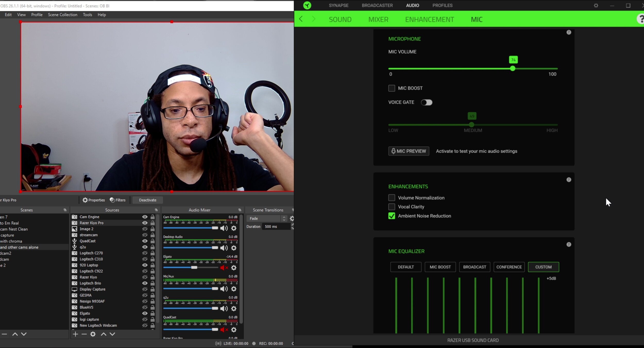Viewport: 644px width, 348px height.
Task: Click help question mark in Mic Equalizer section
Action: [x=569, y=245]
